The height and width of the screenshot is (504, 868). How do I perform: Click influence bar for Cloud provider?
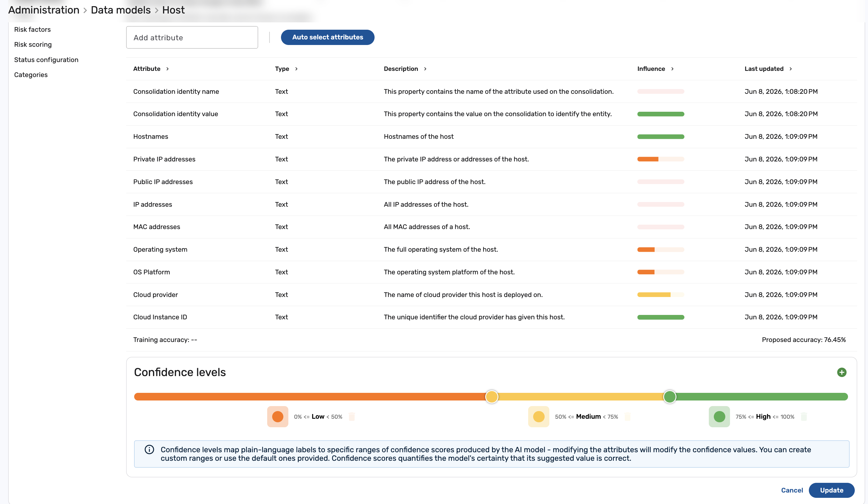click(x=661, y=295)
